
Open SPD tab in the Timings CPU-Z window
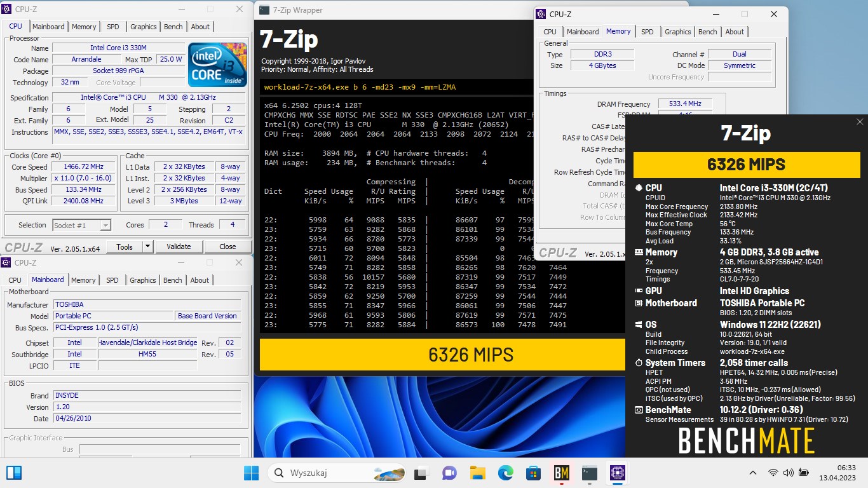647,32
